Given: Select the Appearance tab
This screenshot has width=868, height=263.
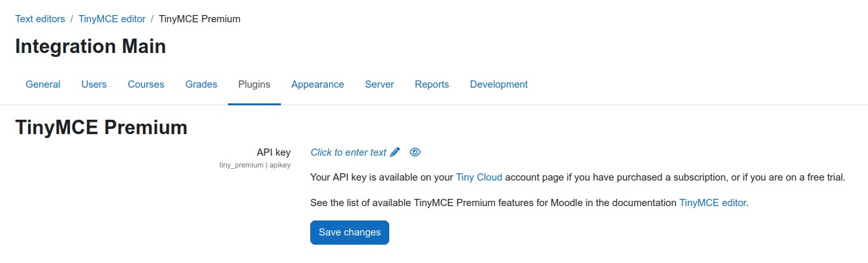Looking at the screenshot, I should click(x=317, y=84).
